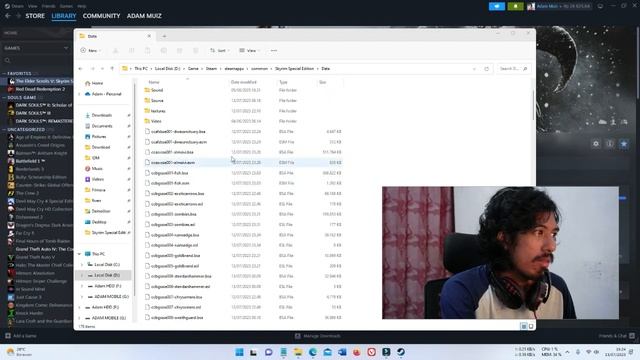640x360 pixels.
Task: Open the View dropdown in File Explorer
Action: click(249, 50)
